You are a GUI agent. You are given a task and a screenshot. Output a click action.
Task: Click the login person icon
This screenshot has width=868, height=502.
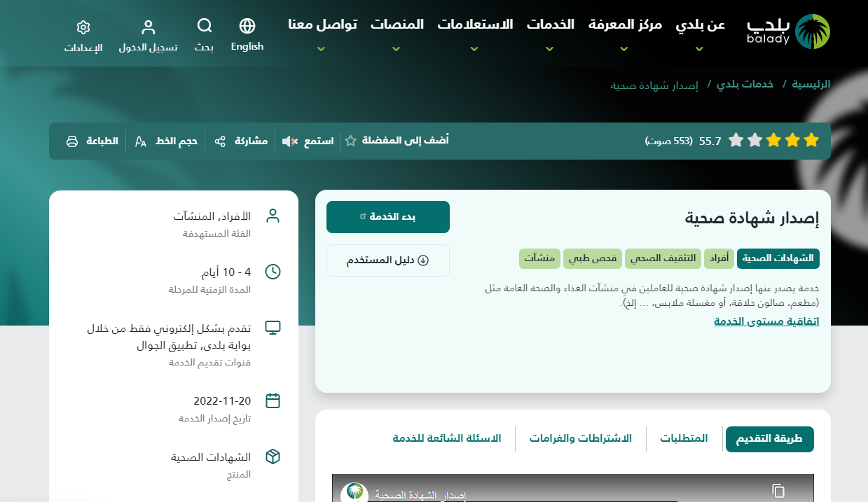pyautogui.click(x=148, y=27)
